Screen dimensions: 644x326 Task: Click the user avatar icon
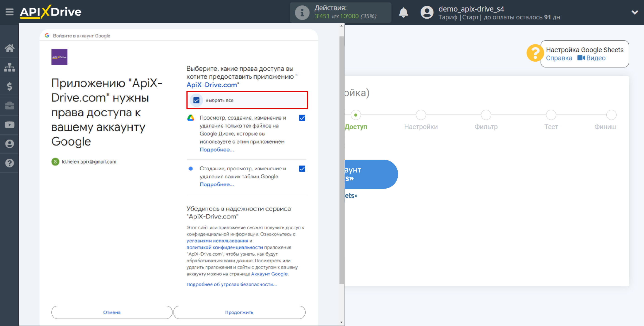[427, 12]
